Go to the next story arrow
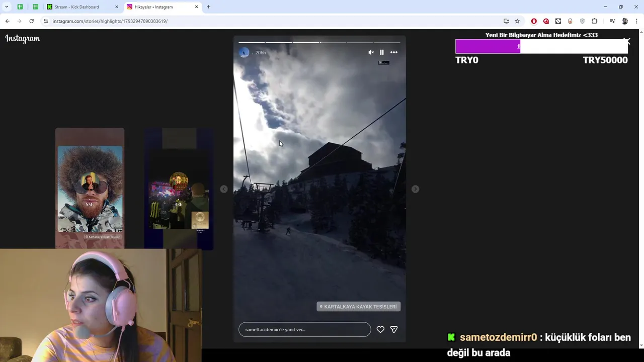This screenshot has height=362, width=644. (x=415, y=189)
